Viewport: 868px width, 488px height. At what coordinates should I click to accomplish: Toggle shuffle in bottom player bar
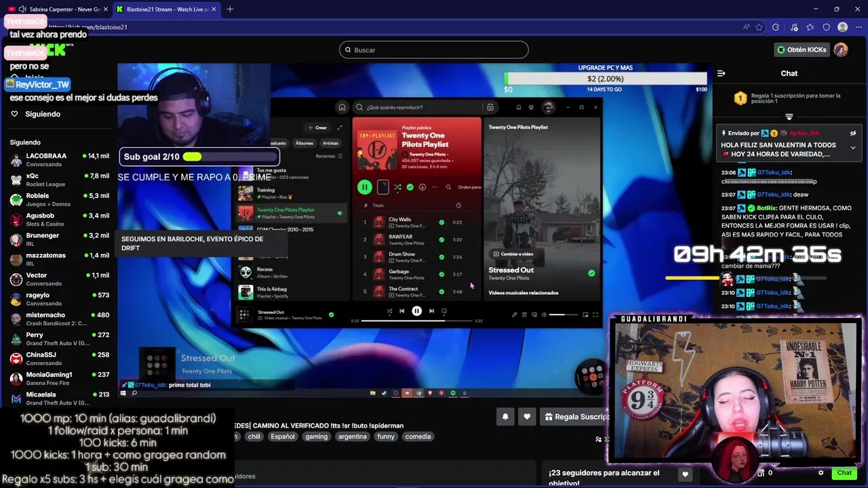coord(389,311)
